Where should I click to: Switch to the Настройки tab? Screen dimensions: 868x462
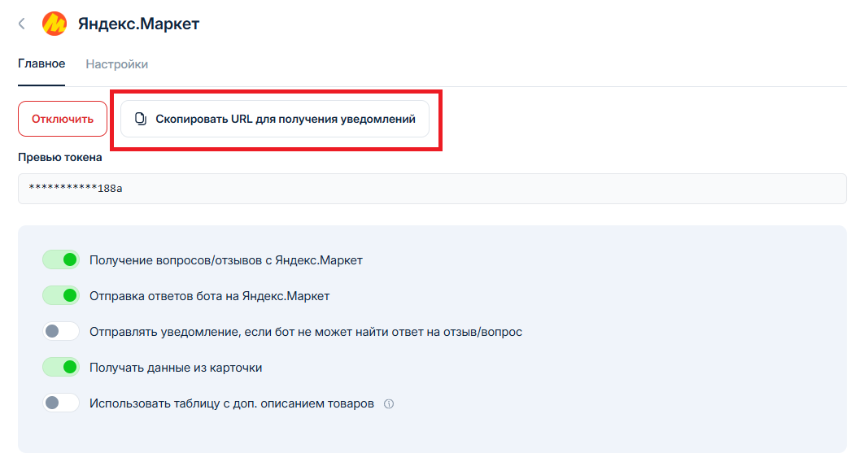[x=117, y=64]
